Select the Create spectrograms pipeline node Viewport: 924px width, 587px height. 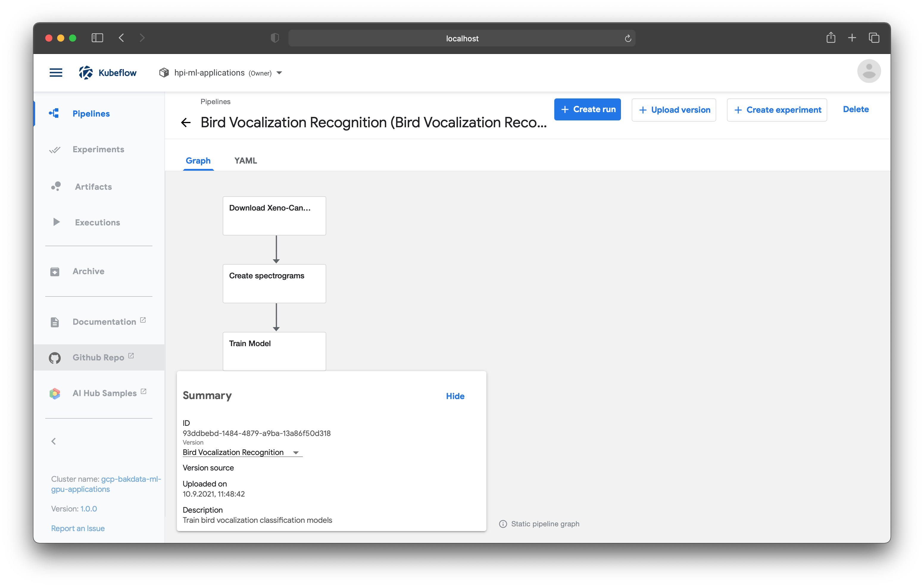(x=274, y=283)
